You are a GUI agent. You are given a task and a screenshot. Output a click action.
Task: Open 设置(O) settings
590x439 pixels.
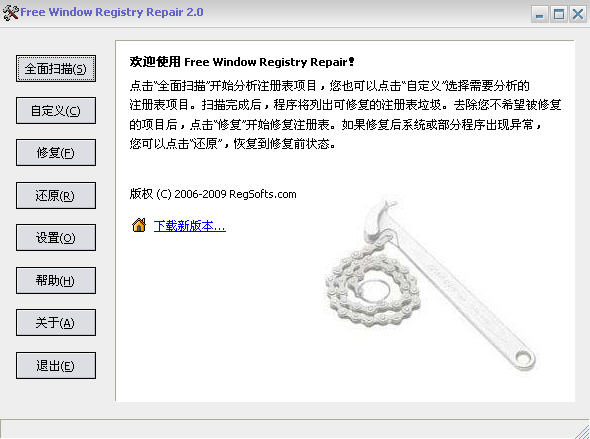56,238
